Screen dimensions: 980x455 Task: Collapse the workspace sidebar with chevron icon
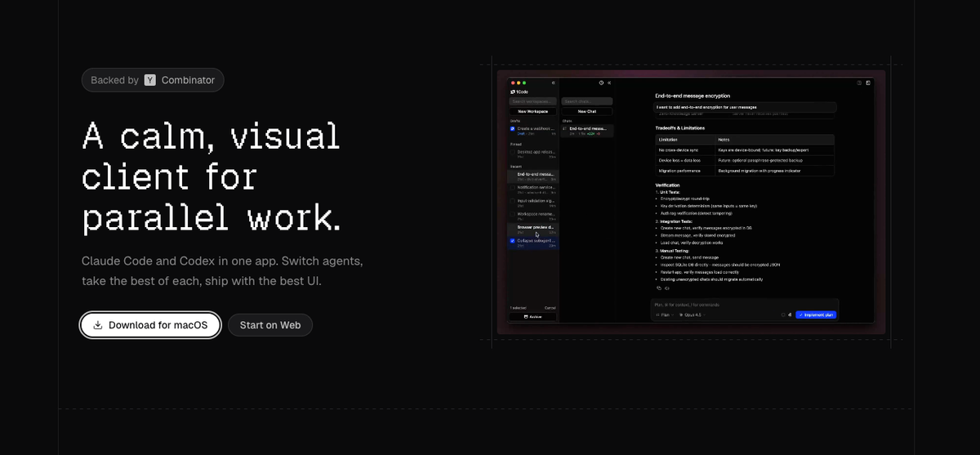[x=554, y=83]
